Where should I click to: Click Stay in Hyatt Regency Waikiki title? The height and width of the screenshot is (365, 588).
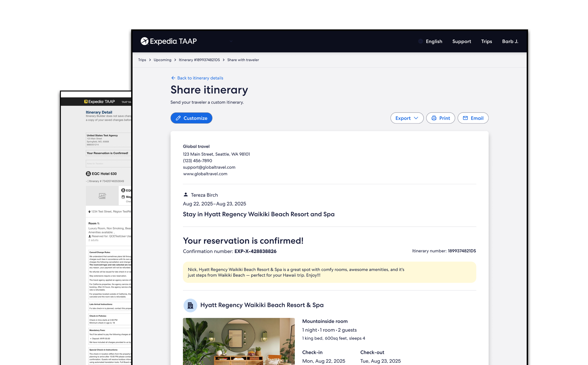click(259, 214)
